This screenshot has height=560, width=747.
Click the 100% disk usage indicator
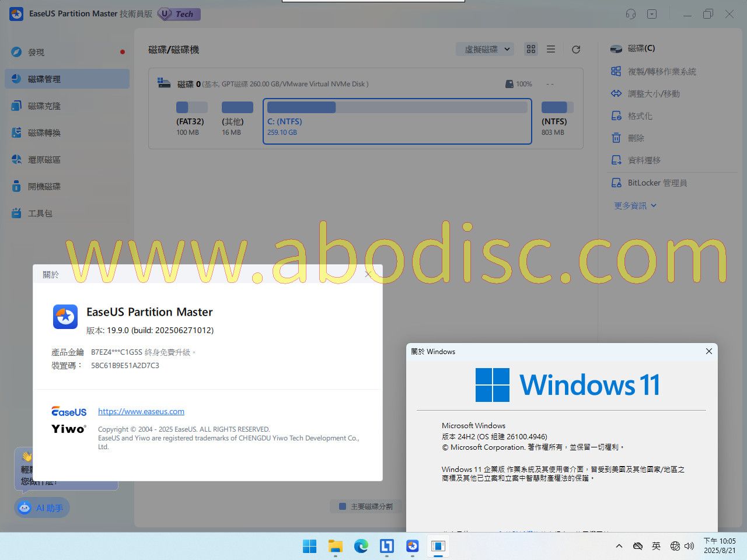click(519, 84)
